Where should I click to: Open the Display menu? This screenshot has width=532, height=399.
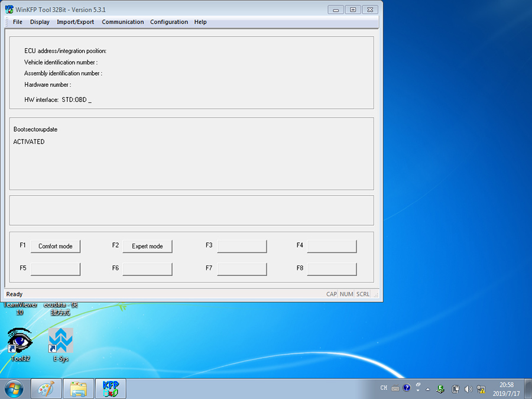coord(40,22)
